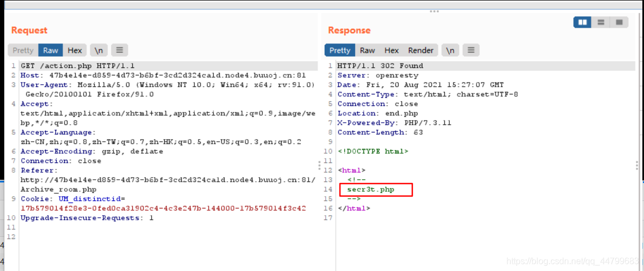Screen dimensions: 644x271
Task: Click the Referer header name
Action: tap(38, 170)
